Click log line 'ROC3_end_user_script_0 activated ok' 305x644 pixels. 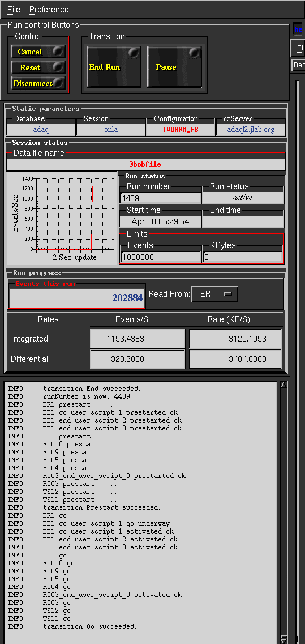[x=113, y=595]
